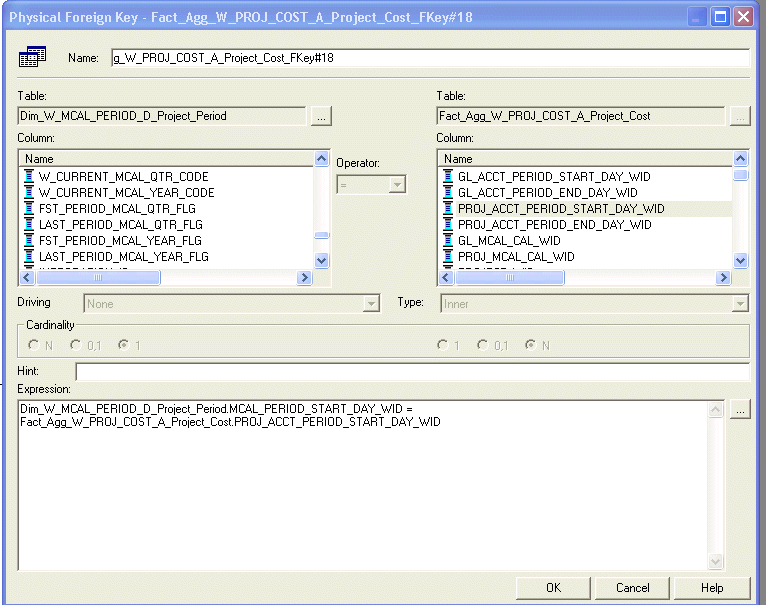Click column icon for LAST_PERIOD_MCAL_QTR_FLG
Image resolution: width=766 pixels, height=605 pixels.
[29, 224]
